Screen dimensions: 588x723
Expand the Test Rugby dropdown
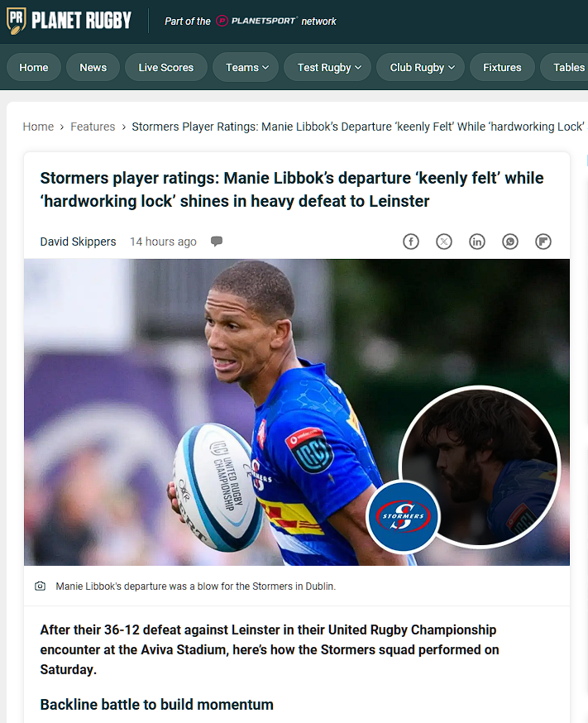point(327,67)
